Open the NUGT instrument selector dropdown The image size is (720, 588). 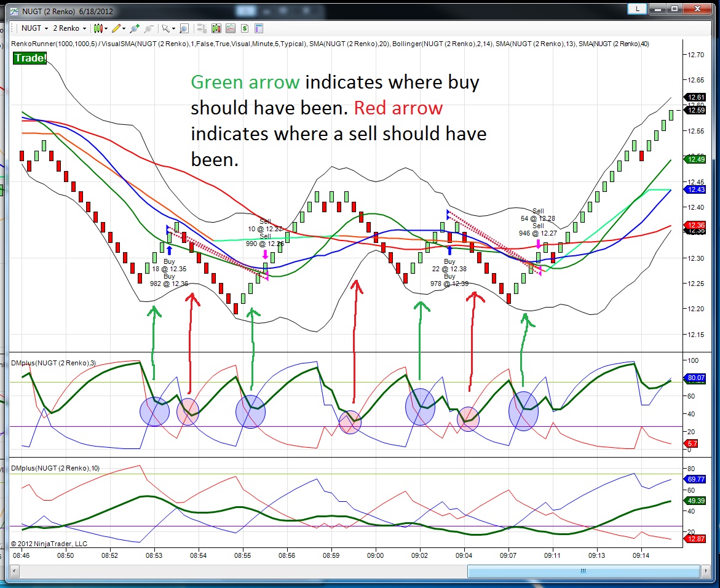pyautogui.click(x=34, y=28)
